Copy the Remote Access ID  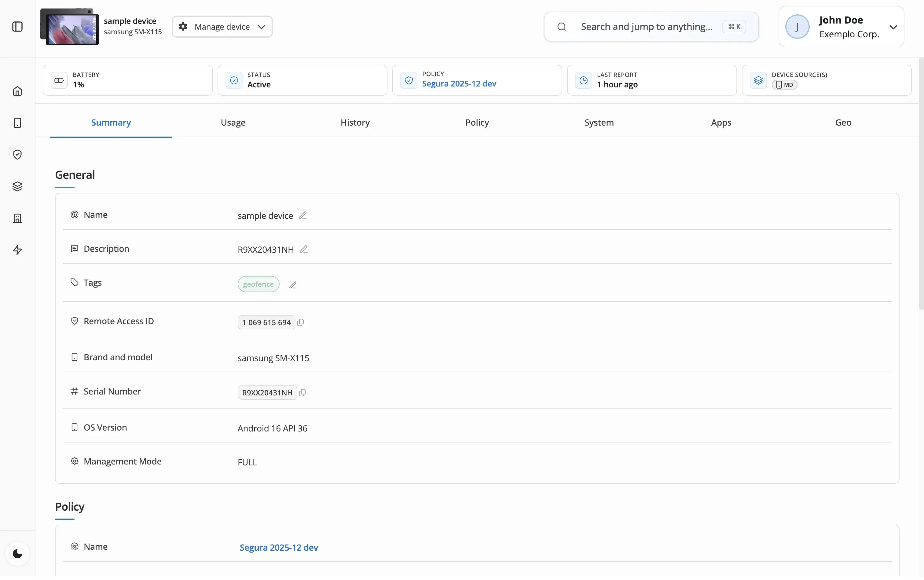coord(301,322)
